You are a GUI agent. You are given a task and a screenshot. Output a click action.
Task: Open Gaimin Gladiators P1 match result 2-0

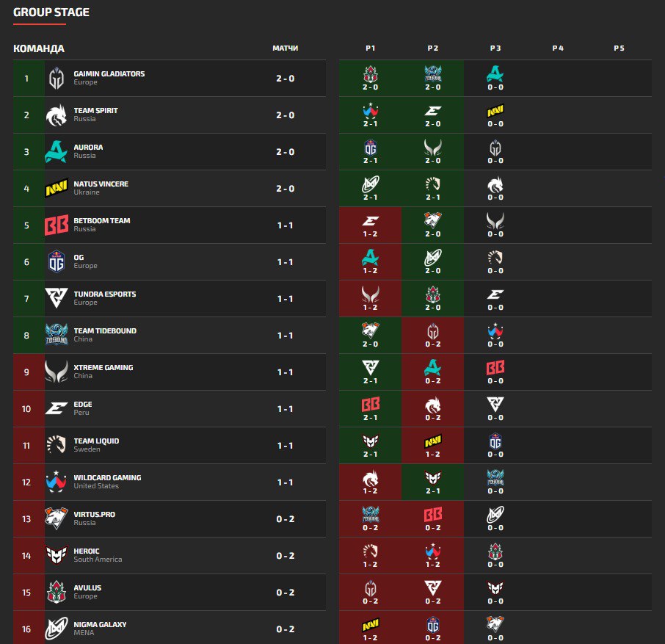point(370,79)
